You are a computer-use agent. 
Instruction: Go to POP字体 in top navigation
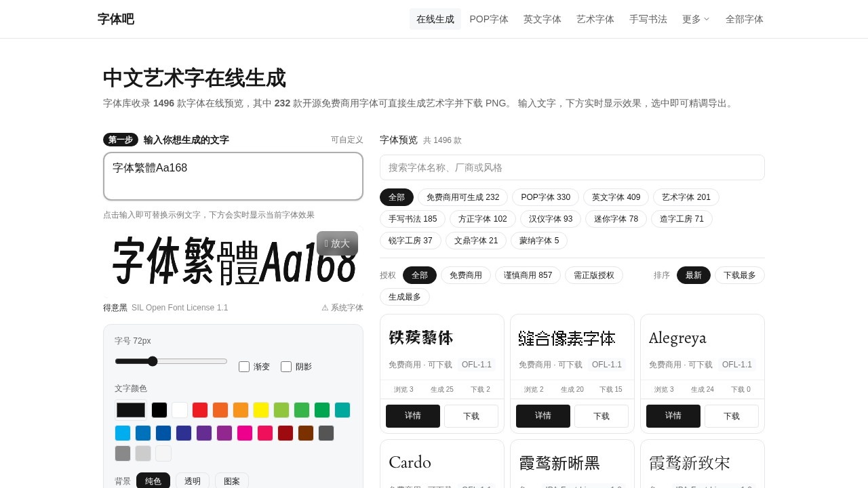pyautogui.click(x=489, y=19)
